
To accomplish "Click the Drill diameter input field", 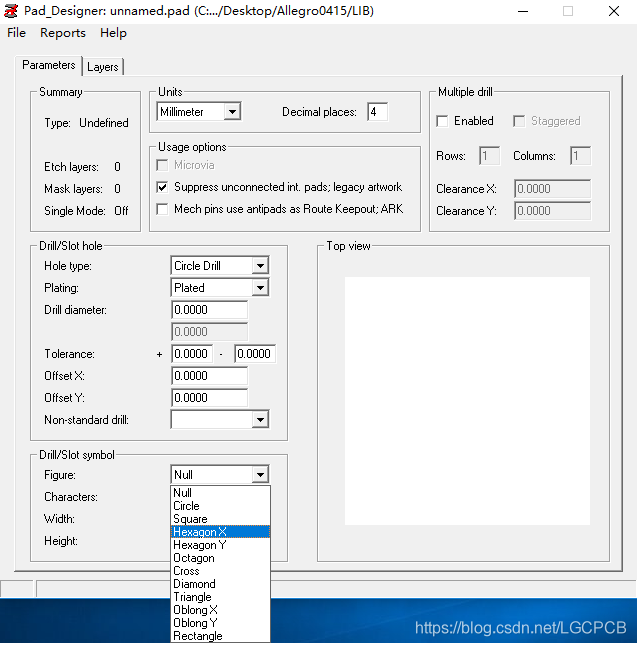I will [209, 310].
